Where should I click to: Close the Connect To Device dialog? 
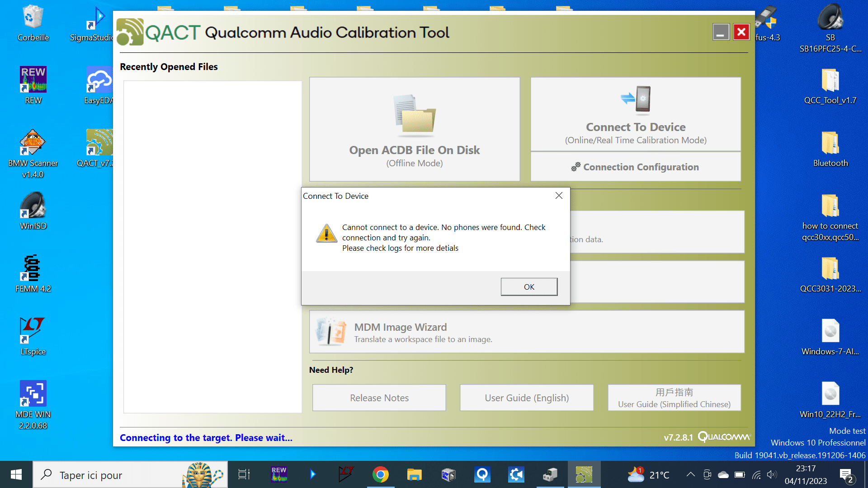pos(559,195)
